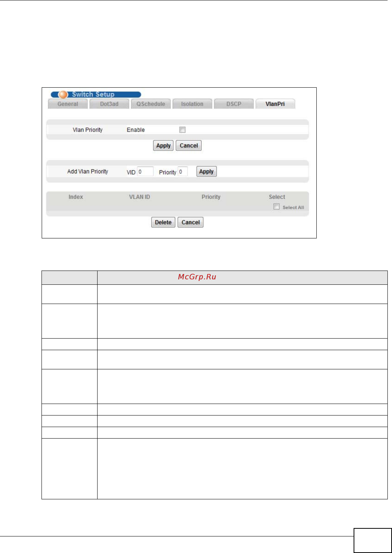Select the Isolation tab
The width and height of the screenshot is (392, 553).
(x=192, y=104)
